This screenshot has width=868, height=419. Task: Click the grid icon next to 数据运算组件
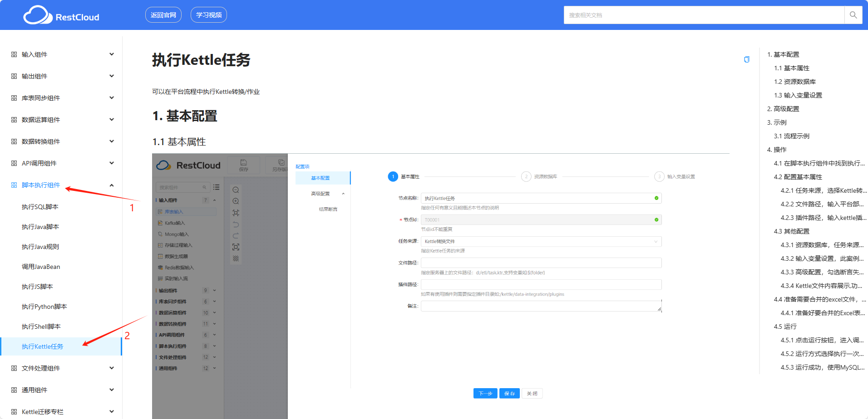click(14, 120)
